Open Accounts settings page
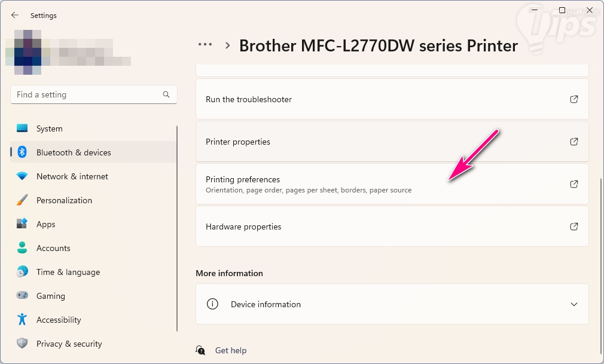This screenshot has height=364, width=604. pyautogui.click(x=53, y=248)
